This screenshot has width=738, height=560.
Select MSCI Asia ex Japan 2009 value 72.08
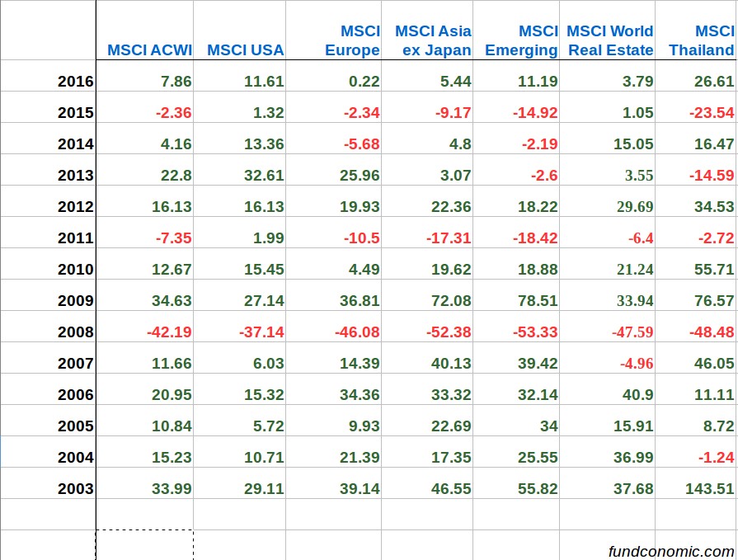click(451, 301)
